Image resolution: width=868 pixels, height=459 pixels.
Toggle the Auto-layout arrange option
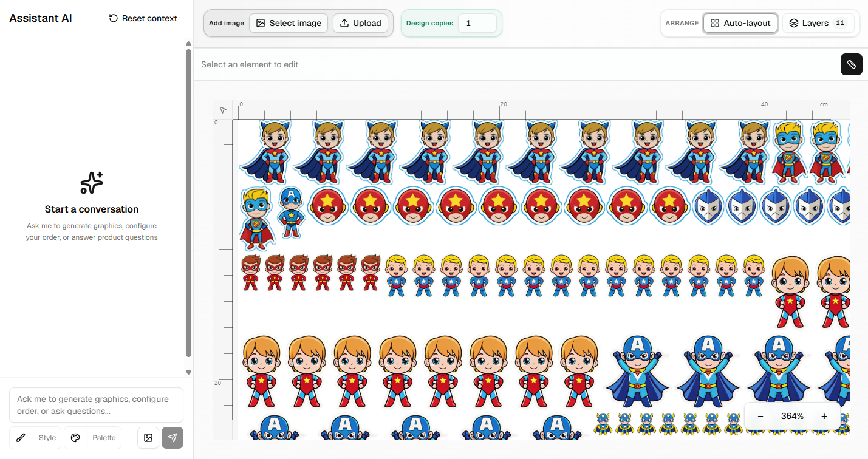[740, 23]
